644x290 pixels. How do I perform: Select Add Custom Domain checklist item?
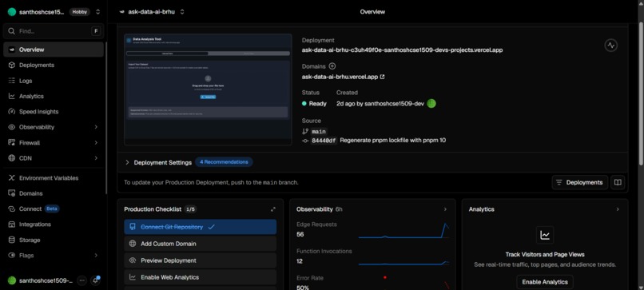[200, 244]
